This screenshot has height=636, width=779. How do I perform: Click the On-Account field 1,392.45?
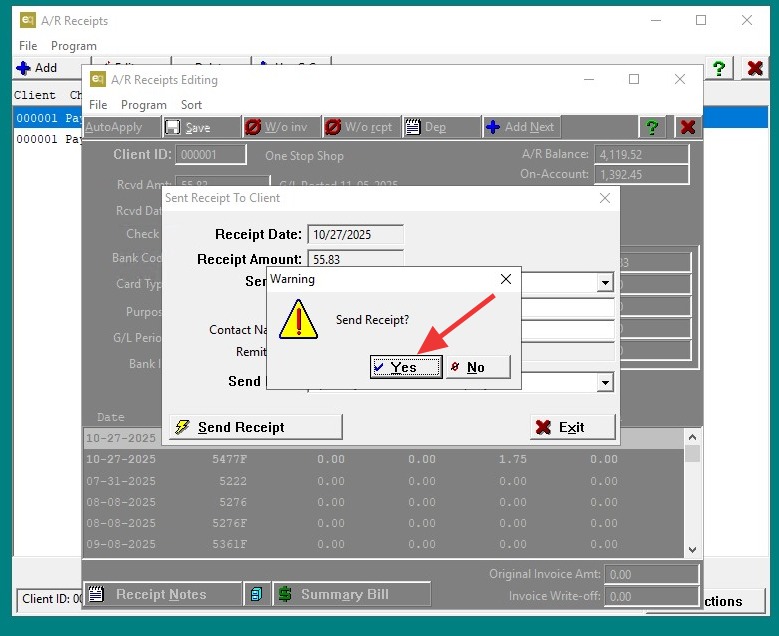[641, 174]
